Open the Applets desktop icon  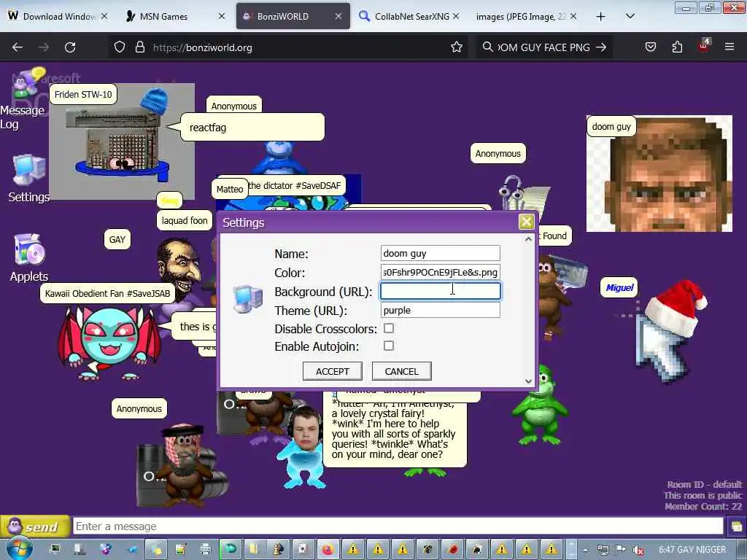click(28, 257)
